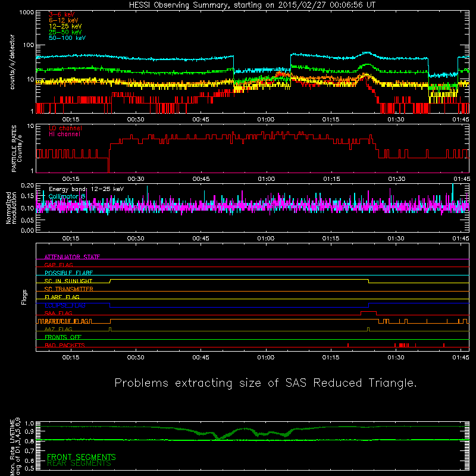Select the 3-6 keV legend label

click(62, 14)
